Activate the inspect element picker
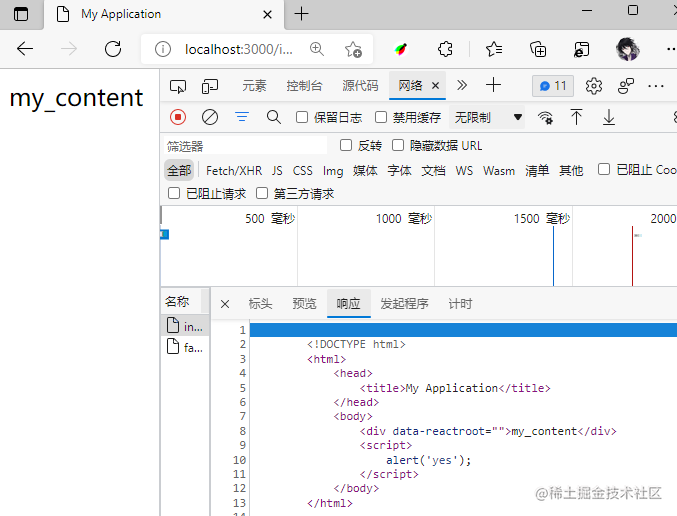The image size is (677, 516). pos(178,86)
